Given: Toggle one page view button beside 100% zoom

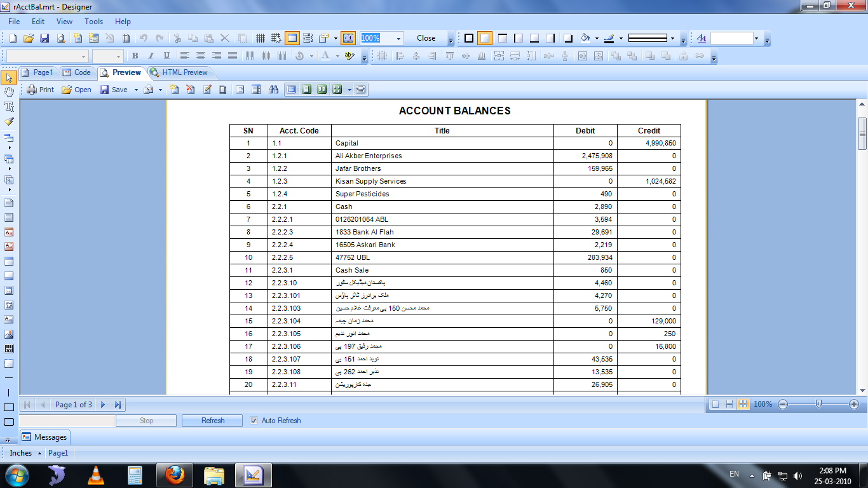Looking at the screenshot, I should [x=715, y=404].
